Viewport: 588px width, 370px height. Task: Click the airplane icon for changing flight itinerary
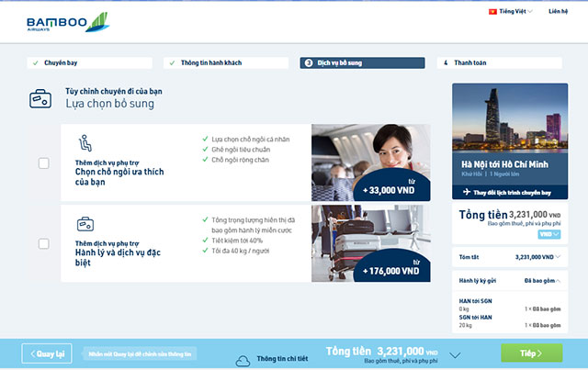[466, 192]
